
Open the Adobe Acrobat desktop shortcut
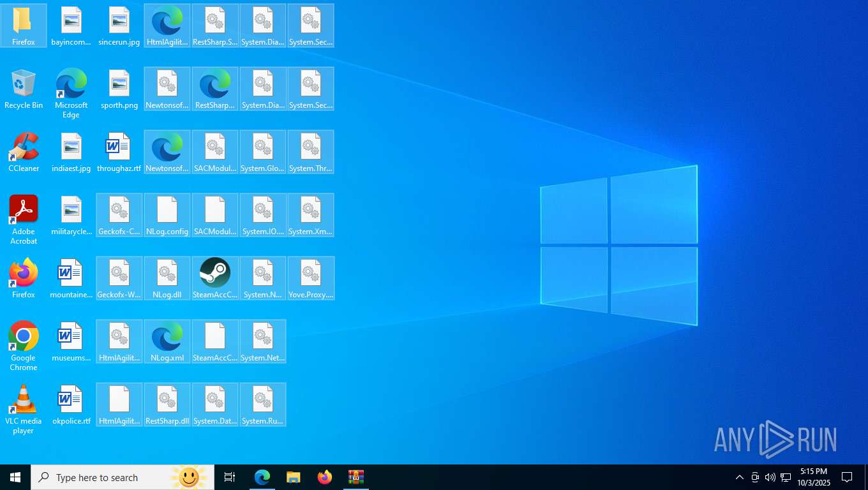tap(24, 220)
